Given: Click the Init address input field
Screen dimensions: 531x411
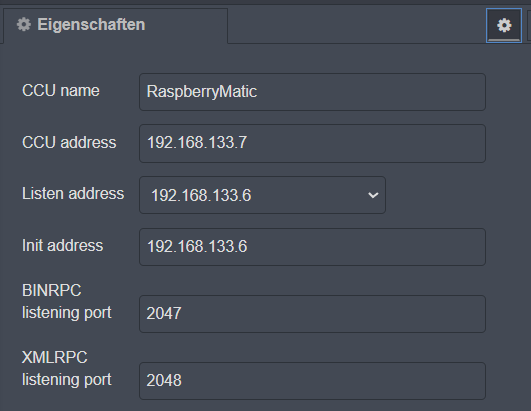Looking at the screenshot, I should (x=312, y=247).
